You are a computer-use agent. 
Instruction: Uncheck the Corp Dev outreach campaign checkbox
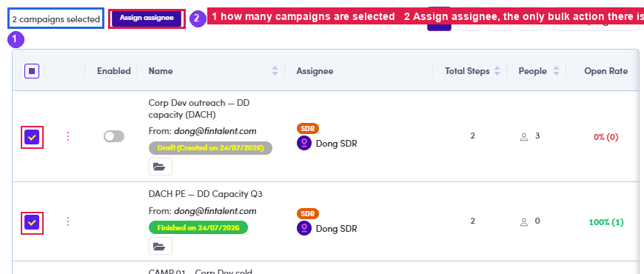coord(32,137)
